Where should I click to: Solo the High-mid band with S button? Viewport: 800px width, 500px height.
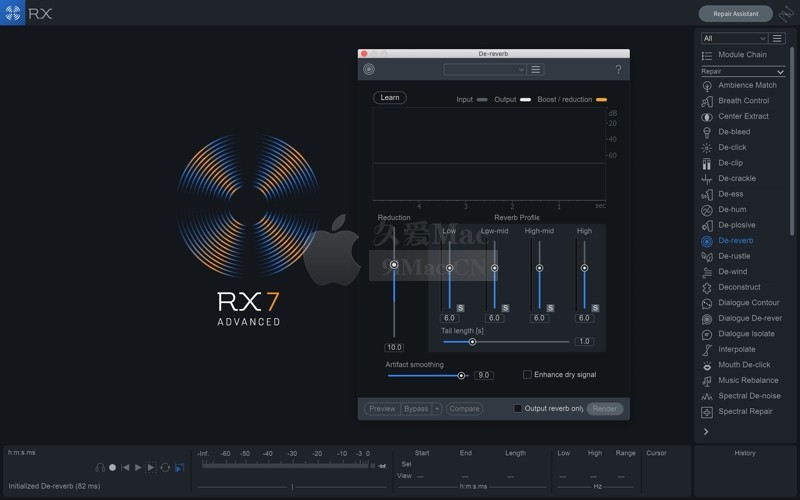tap(550, 308)
